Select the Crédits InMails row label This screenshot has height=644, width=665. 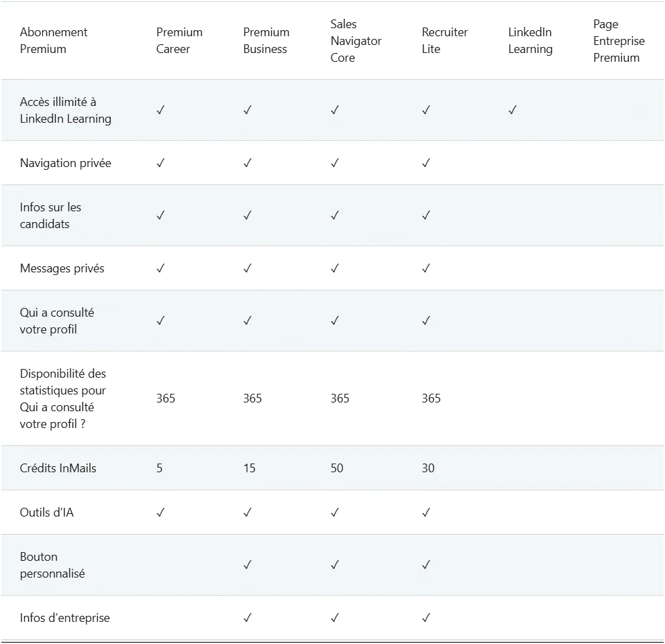pyautogui.click(x=58, y=468)
